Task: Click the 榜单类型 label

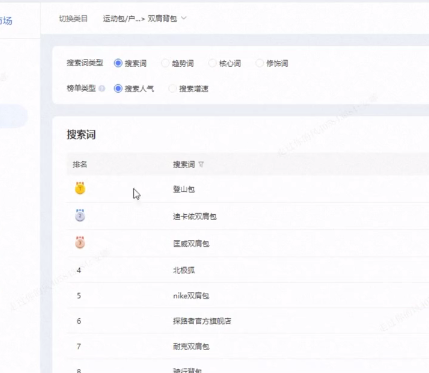Action: (x=81, y=88)
